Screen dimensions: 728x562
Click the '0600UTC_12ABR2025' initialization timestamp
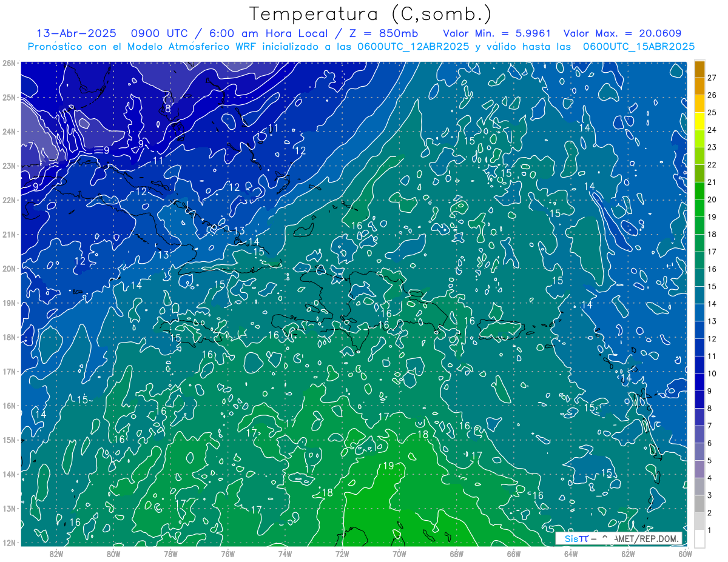(413, 46)
